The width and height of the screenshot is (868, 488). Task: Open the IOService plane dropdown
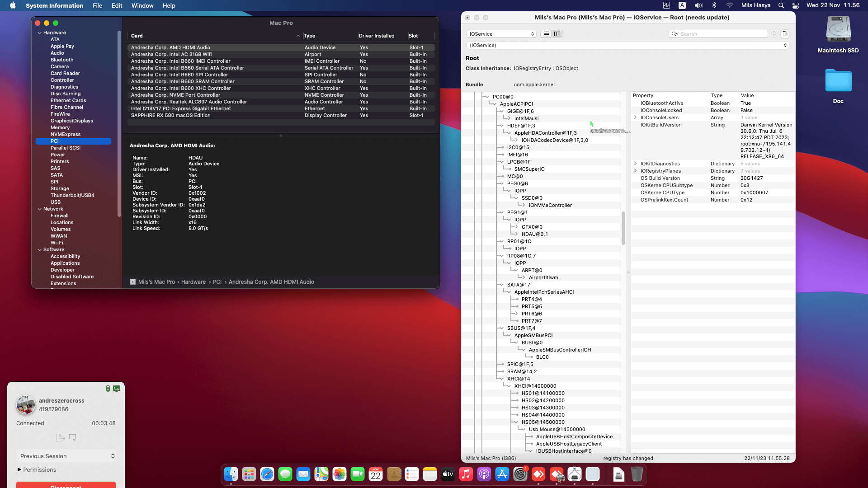click(x=501, y=34)
